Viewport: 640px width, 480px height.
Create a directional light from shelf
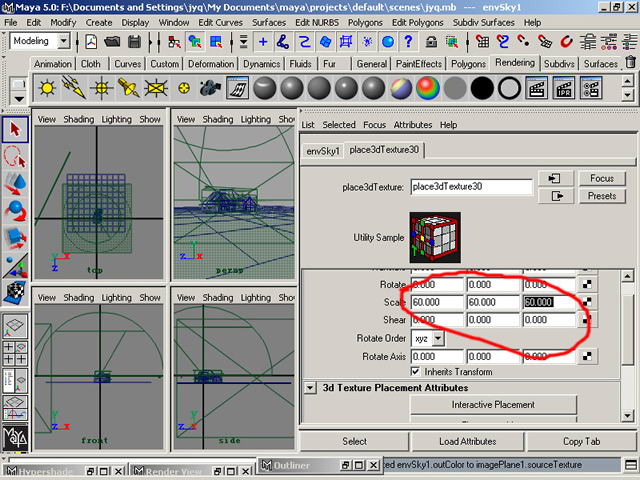click(74, 88)
